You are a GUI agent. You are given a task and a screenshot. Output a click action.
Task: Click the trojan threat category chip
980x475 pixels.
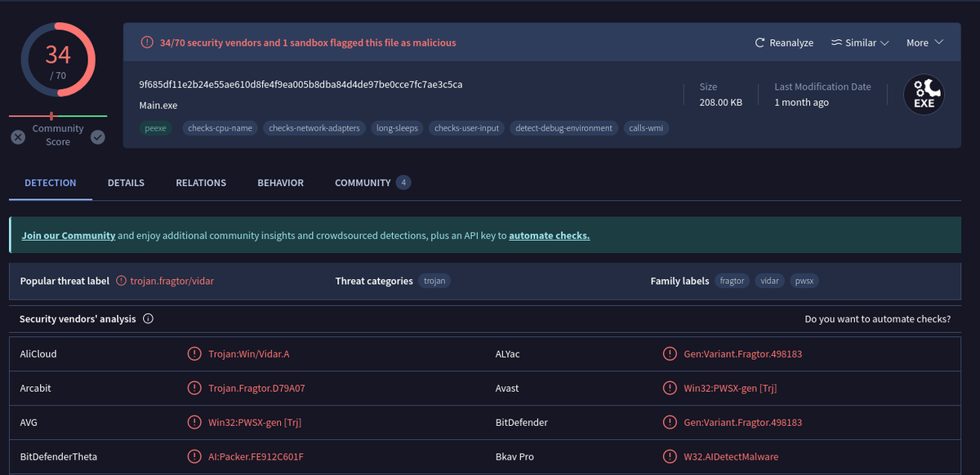(x=435, y=281)
